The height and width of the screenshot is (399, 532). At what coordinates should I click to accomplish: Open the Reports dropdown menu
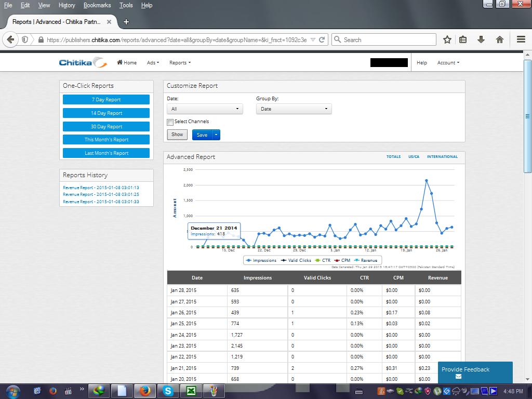[x=180, y=63]
